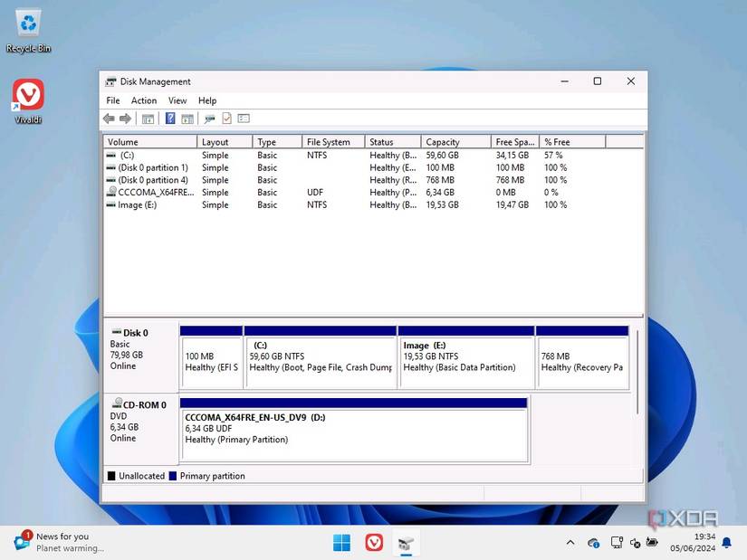
Task: Toggle the Show/Hide Console Tree toolbar icon
Action: [149, 119]
